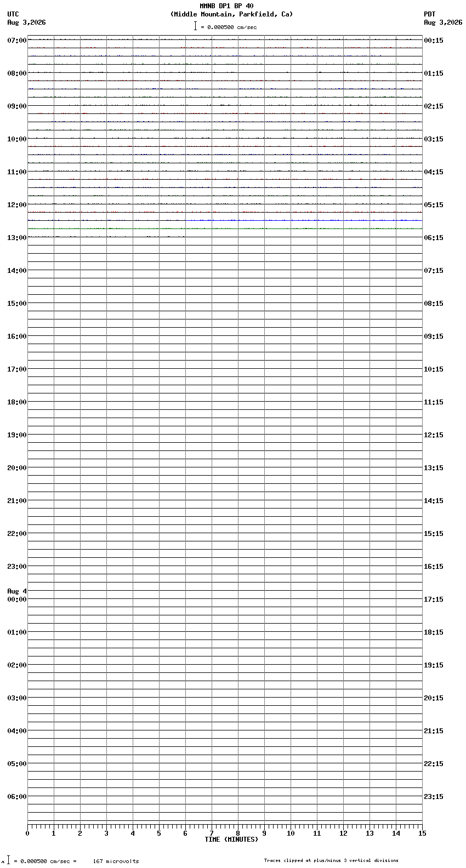Image resolution: width=466 pixels, height=868 pixels.
Task: Click the UTC label "15:00"
Action: tap(17, 304)
